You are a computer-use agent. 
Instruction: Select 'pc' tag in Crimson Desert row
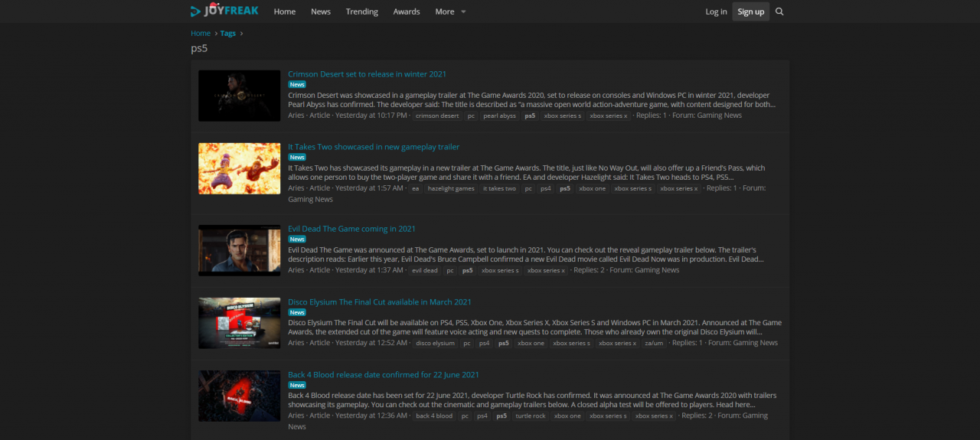click(472, 116)
